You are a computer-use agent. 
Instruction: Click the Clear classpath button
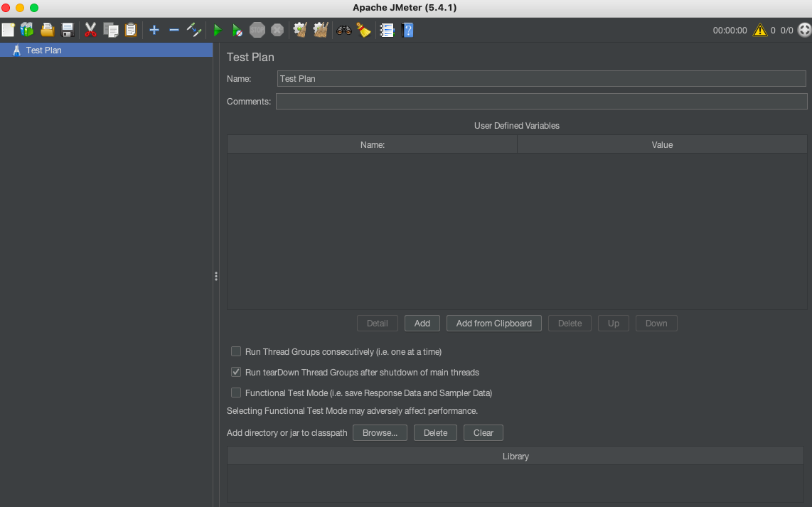pos(484,433)
